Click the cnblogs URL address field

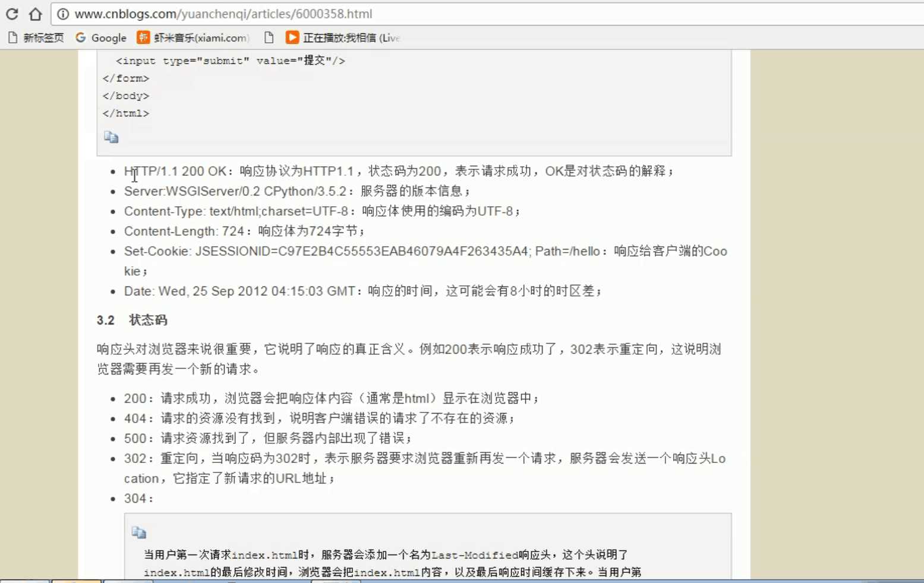coord(487,14)
